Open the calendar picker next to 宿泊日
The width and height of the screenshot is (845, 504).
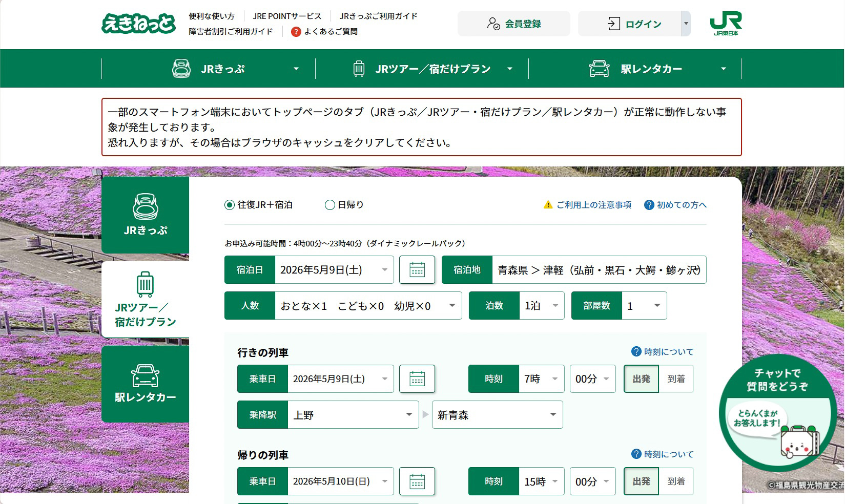417,270
